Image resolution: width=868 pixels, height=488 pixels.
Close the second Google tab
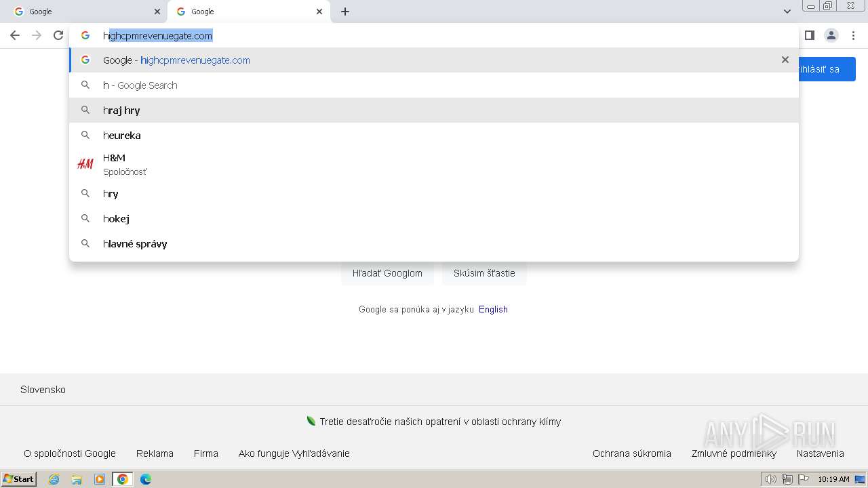(319, 12)
